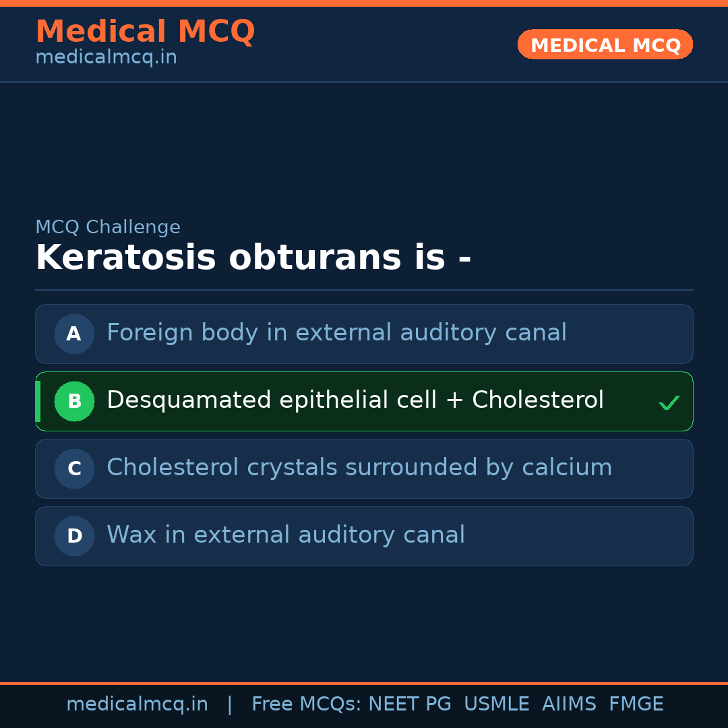Click the D option circle icon
The width and height of the screenshot is (728, 728).
(74, 536)
